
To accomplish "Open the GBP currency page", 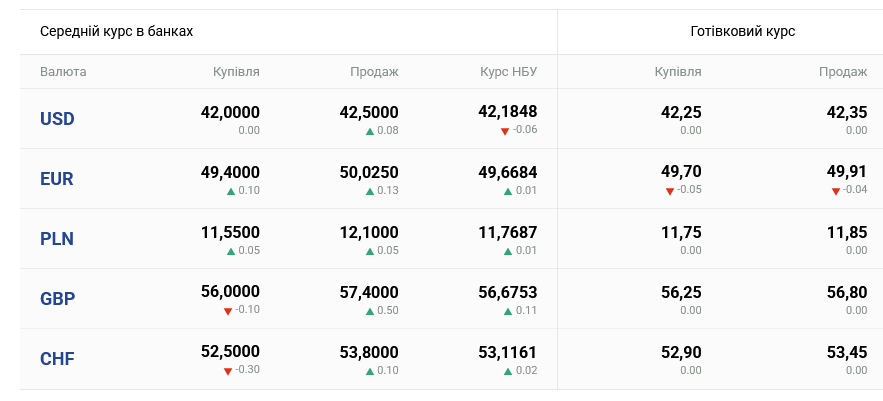I will point(57,299).
